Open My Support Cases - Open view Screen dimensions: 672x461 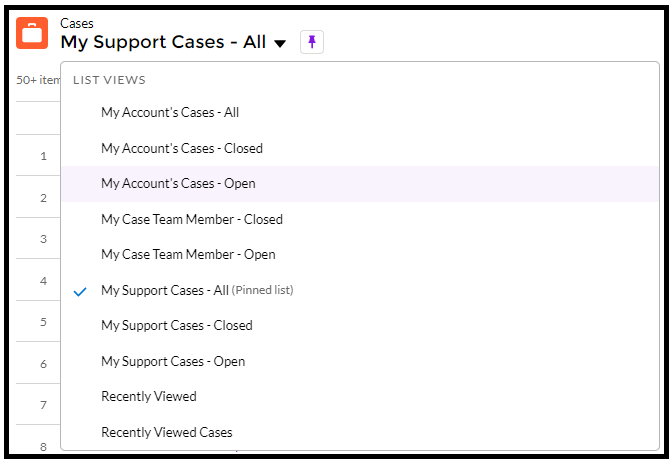pos(173,361)
